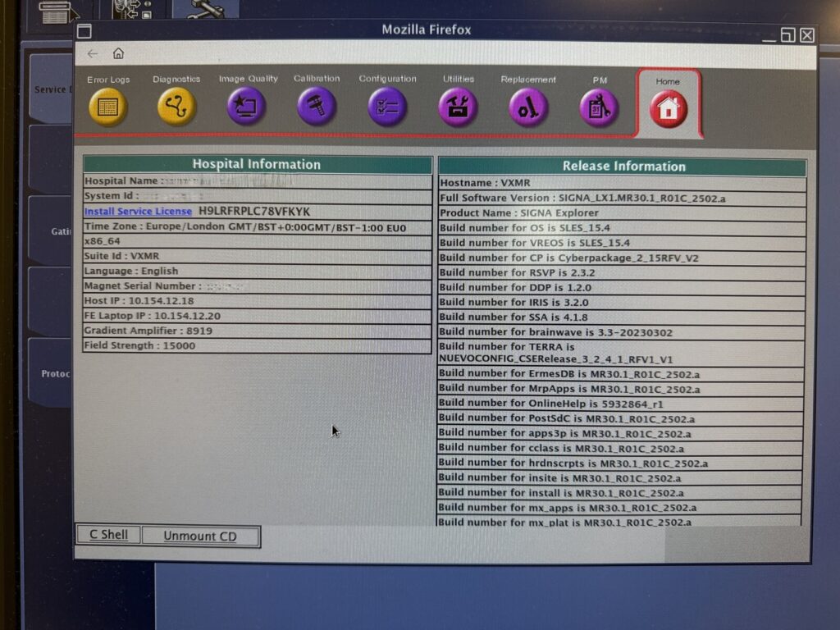Open the Error Logs icon
Viewport: 840px width, 630px height.
(x=107, y=107)
